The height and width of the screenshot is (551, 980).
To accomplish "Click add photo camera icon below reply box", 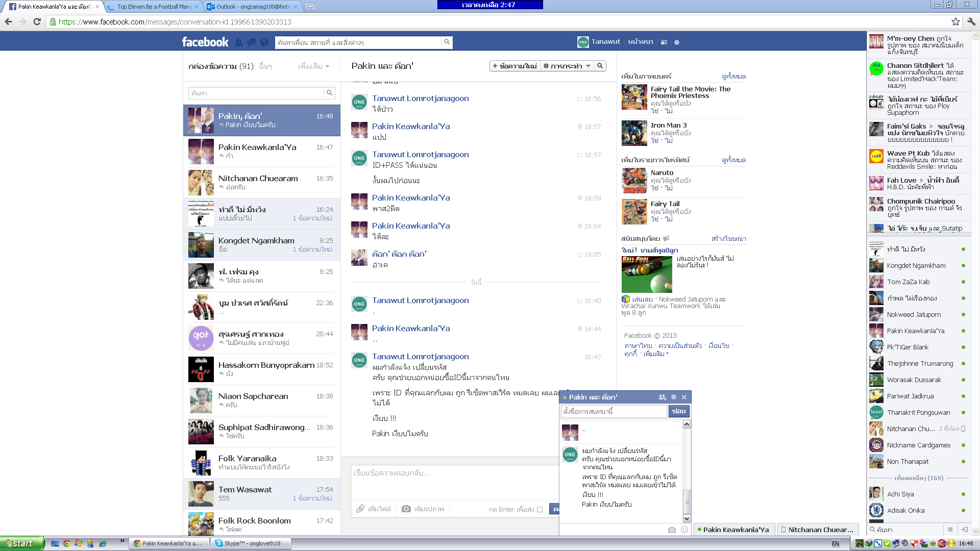I will [x=406, y=509].
